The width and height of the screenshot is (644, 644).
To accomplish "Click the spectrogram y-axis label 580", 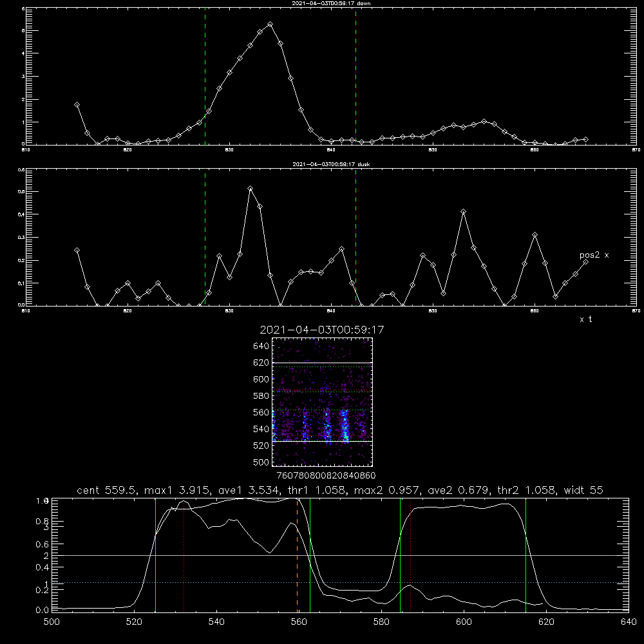I will [261, 396].
